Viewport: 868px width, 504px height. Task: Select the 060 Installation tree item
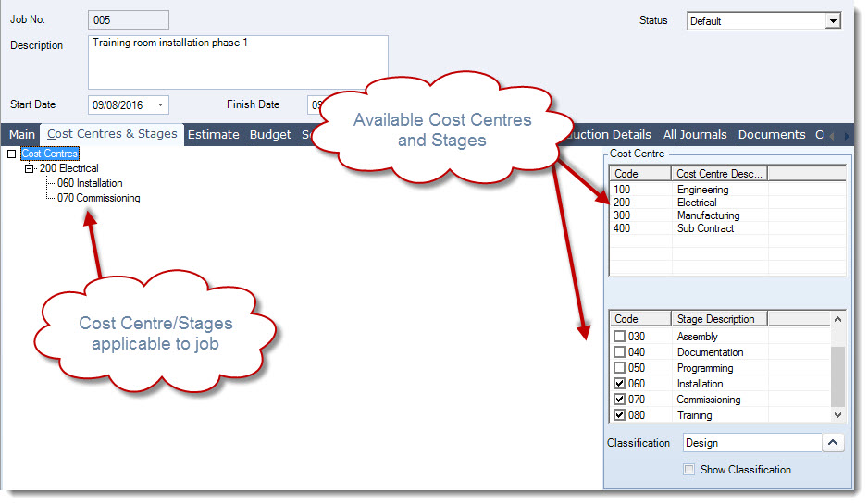tap(90, 183)
